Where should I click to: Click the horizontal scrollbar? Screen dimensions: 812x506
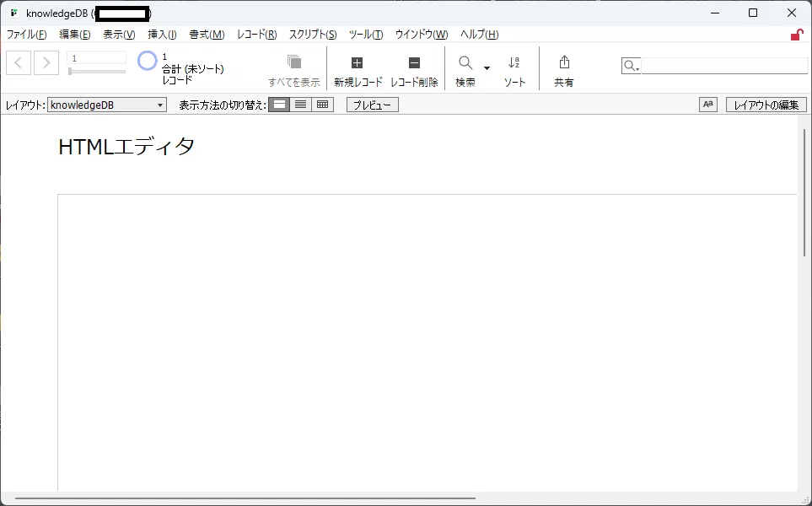245,498
